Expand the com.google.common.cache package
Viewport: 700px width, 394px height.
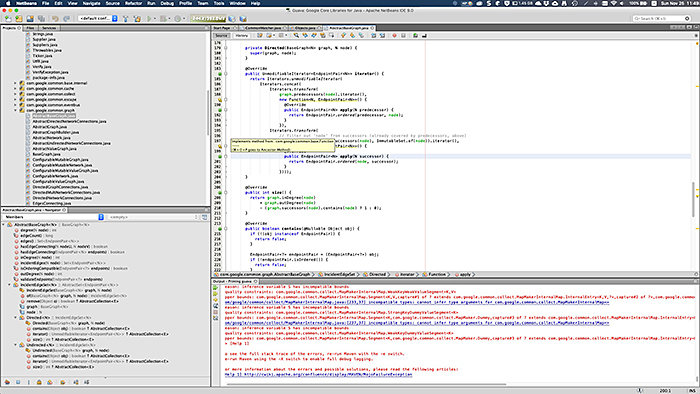click(15, 88)
